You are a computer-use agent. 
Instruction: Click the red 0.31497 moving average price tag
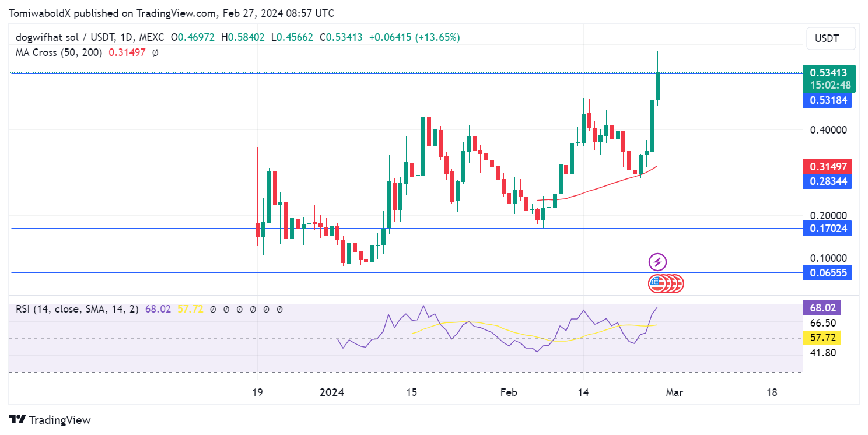[x=828, y=166]
